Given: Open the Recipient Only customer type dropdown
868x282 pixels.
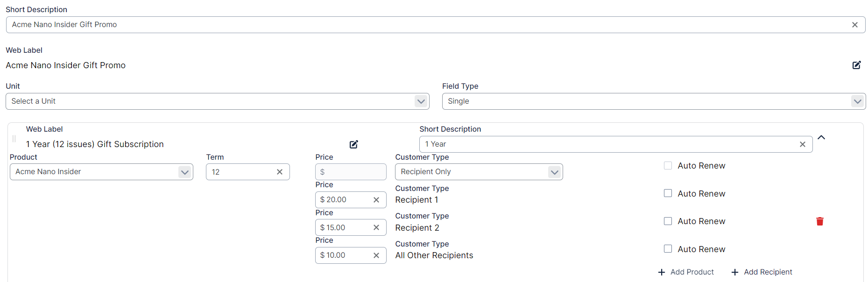Looking at the screenshot, I should [x=554, y=172].
